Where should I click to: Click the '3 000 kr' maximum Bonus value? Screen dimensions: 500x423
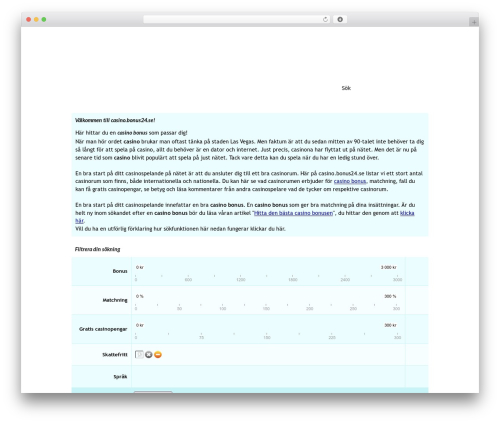[389, 267]
